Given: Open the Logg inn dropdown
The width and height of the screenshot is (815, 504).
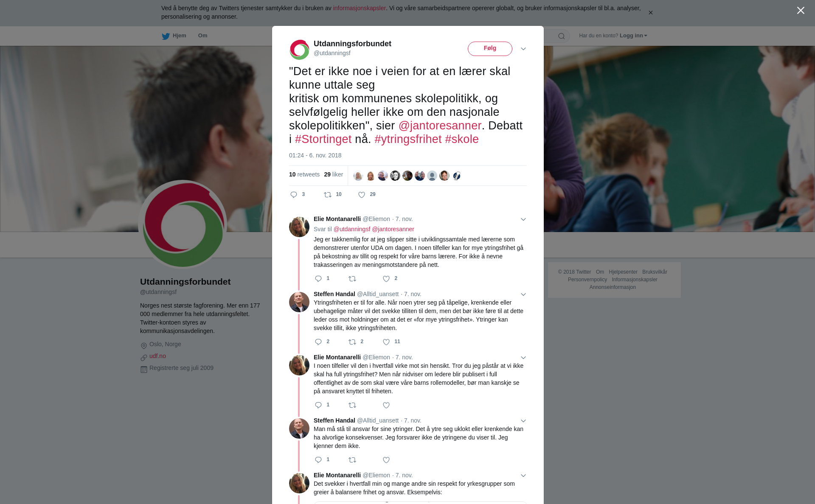Looking at the screenshot, I should [x=633, y=36].
